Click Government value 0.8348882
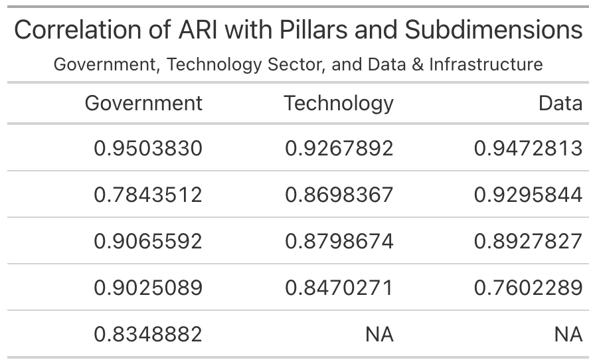 (x=148, y=333)
